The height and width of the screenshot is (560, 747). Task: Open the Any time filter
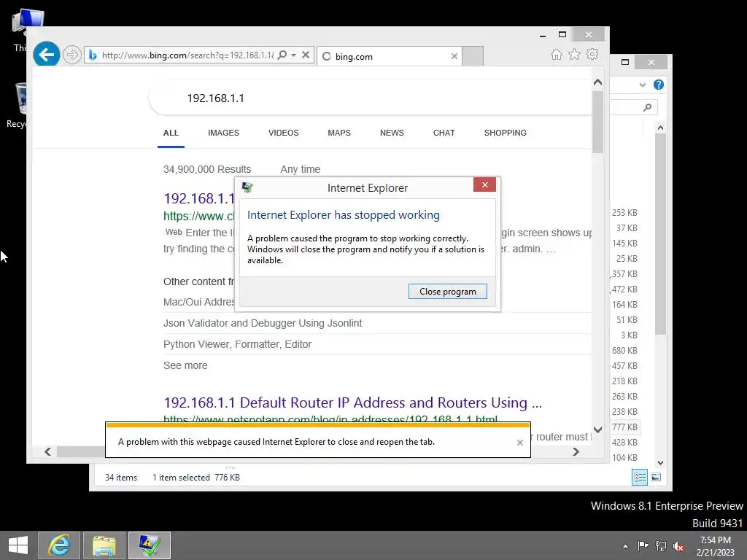pos(300,169)
